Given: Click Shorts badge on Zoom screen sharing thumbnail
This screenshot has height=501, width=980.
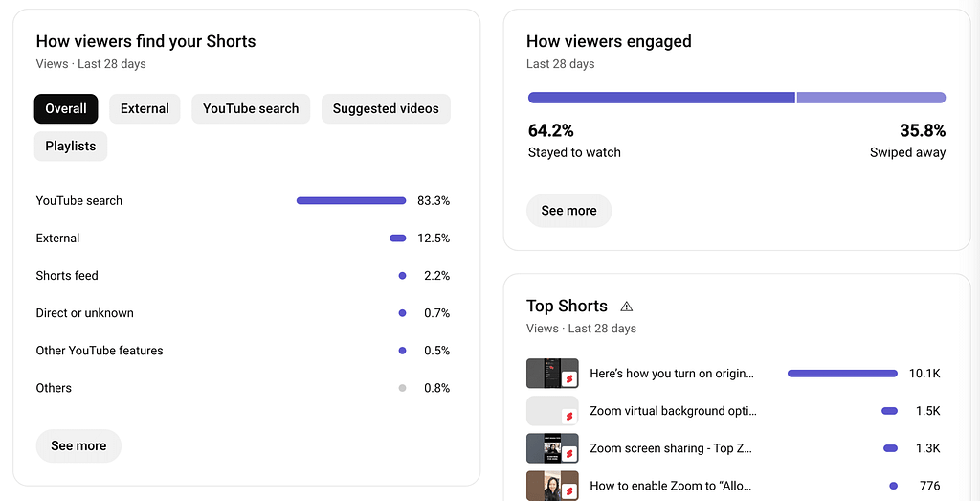Looking at the screenshot, I should 568,454.
